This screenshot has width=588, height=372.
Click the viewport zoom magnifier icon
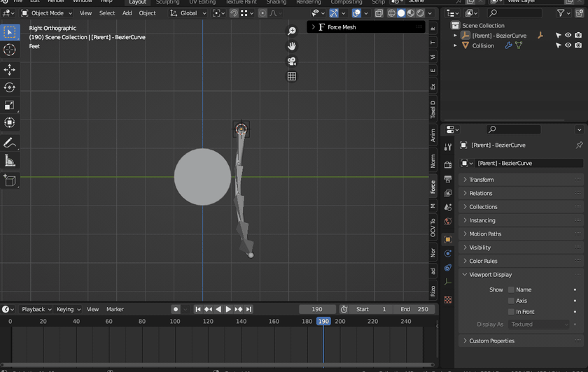pyautogui.click(x=292, y=31)
